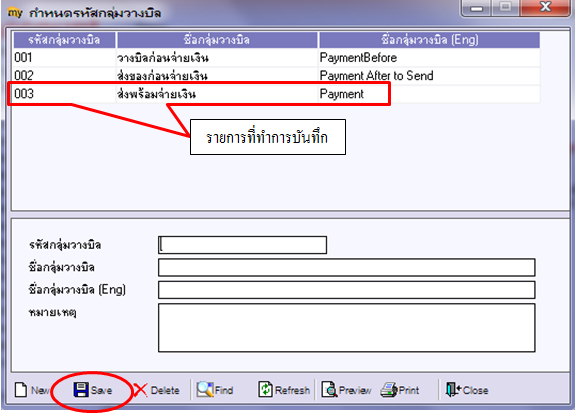Click inside the หมายเหตุ remarks text area

[346, 327]
